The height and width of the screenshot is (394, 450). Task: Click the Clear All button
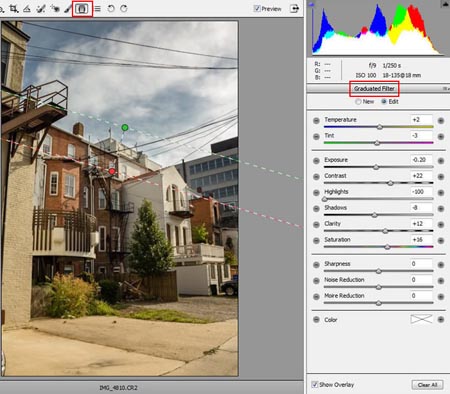tap(427, 385)
